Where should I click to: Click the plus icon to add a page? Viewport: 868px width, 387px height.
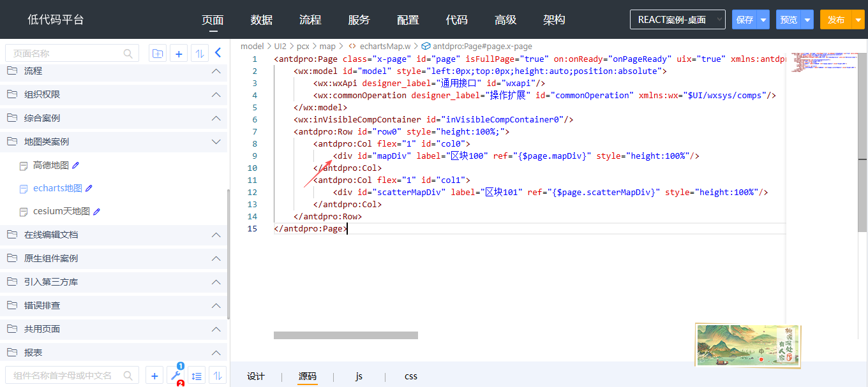click(x=179, y=54)
